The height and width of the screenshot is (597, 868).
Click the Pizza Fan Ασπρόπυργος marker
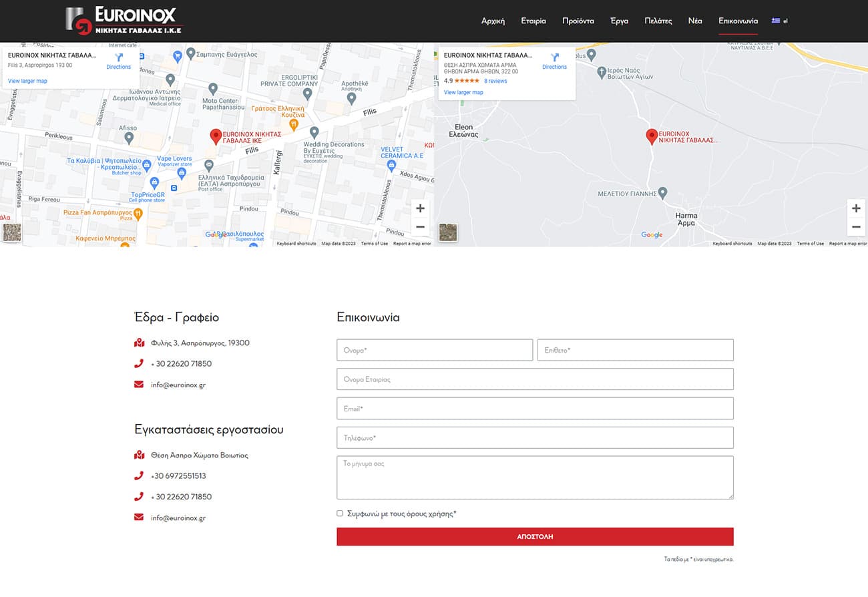138,214
